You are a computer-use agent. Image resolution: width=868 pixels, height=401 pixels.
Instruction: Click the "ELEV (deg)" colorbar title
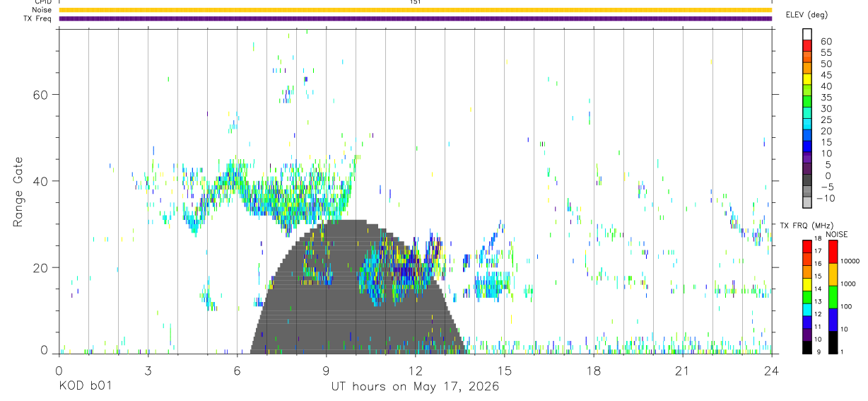click(807, 15)
